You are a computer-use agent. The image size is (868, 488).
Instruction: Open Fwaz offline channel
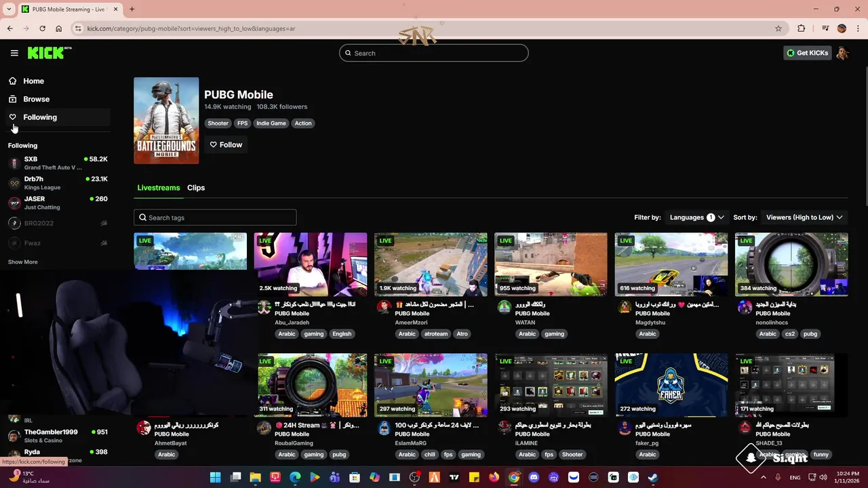click(58, 243)
